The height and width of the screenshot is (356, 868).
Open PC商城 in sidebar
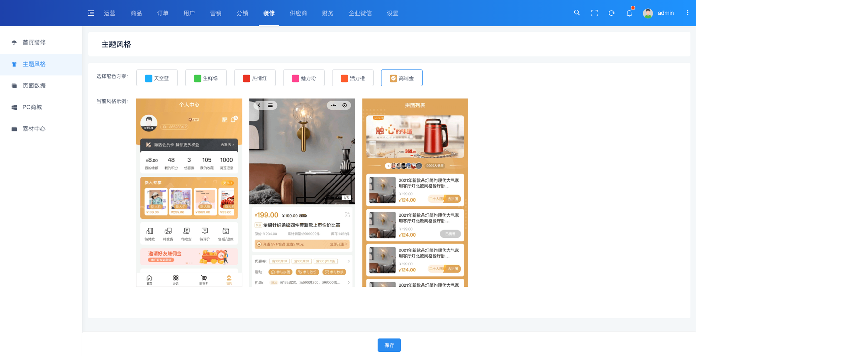tap(32, 107)
